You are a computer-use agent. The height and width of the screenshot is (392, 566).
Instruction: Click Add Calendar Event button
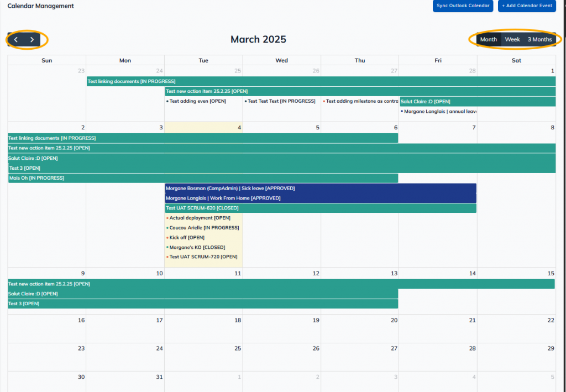[x=527, y=6]
